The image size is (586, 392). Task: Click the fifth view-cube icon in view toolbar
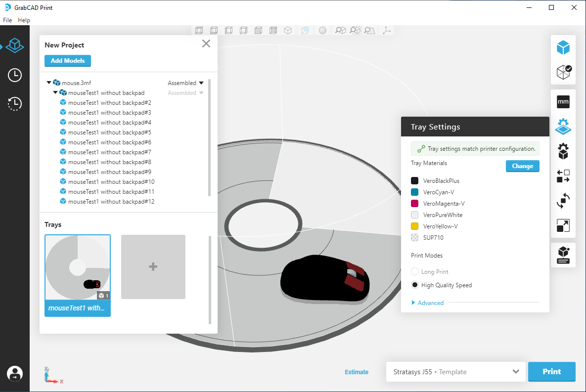(x=258, y=30)
